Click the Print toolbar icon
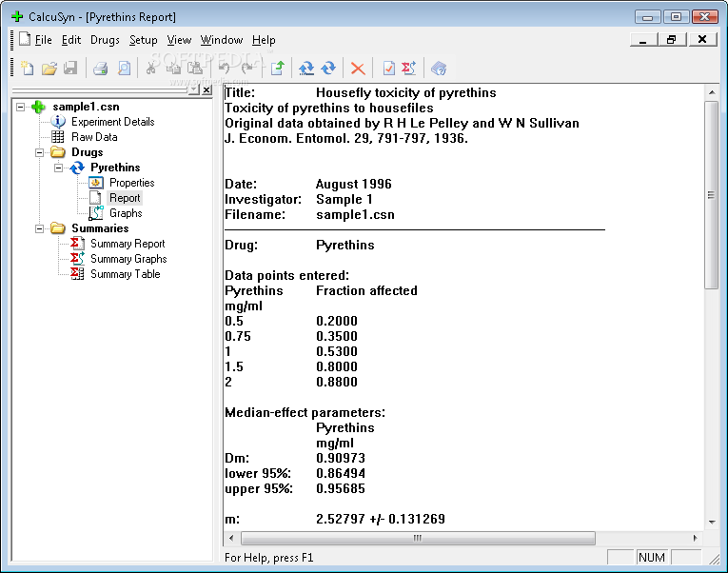This screenshot has height=573, width=728. pos(100,69)
